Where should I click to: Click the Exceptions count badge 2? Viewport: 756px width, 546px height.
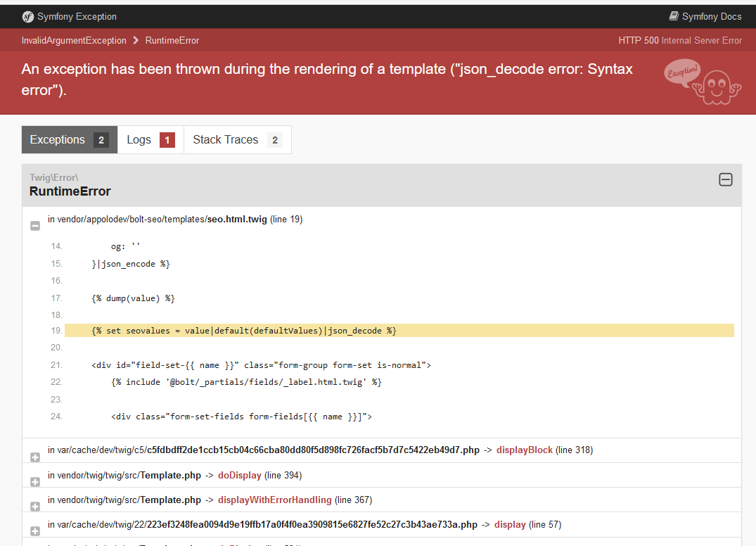101,140
